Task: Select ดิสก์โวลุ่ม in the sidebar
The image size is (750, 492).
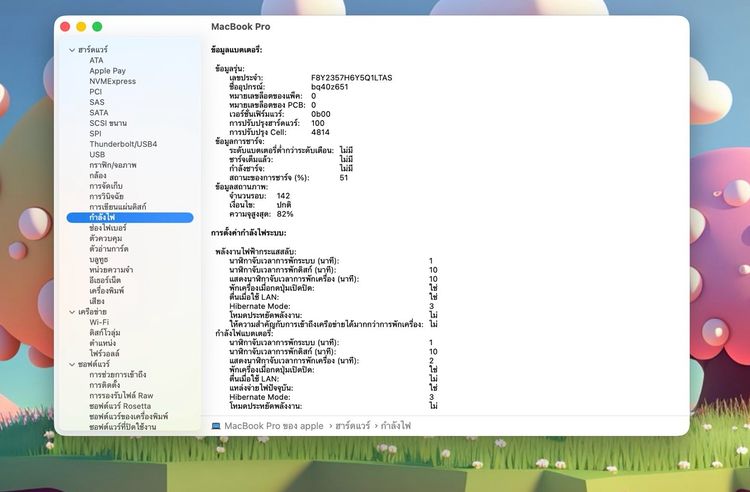Action: pos(105,333)
